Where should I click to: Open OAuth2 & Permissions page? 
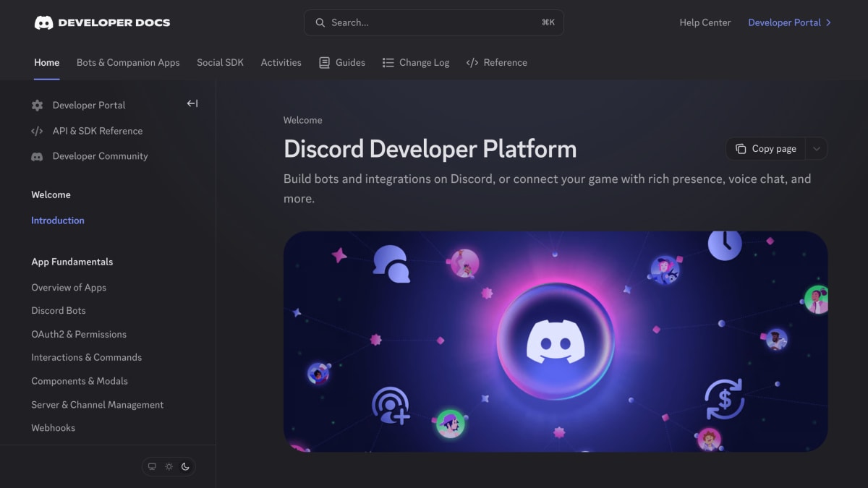pos(79,335)
